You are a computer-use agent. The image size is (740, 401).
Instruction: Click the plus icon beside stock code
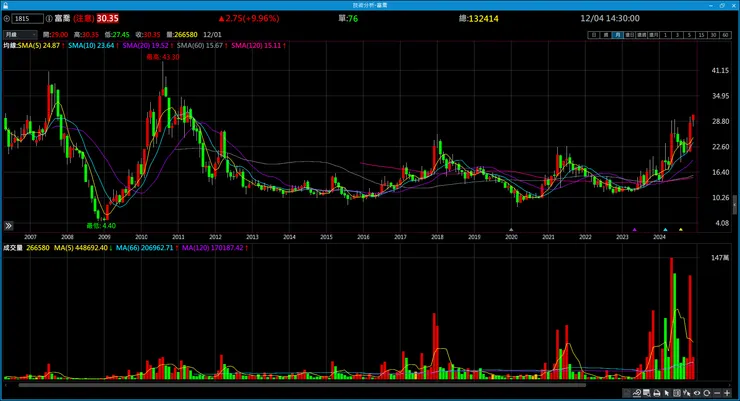point(7,18)
